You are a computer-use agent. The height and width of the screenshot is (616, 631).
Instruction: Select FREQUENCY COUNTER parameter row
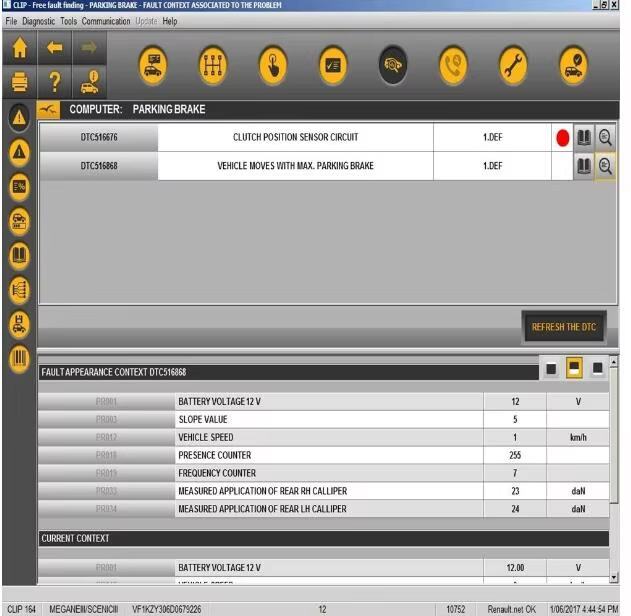(324, 473)
